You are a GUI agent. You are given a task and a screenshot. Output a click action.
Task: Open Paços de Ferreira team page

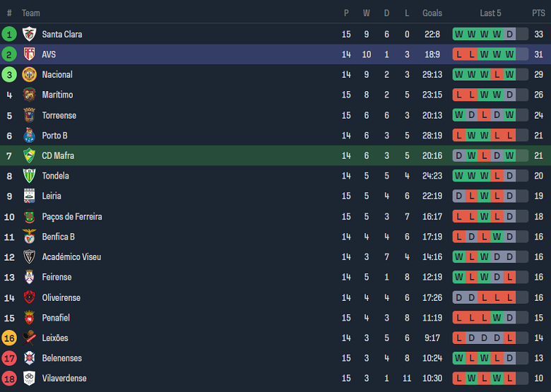tap(71, 217)
